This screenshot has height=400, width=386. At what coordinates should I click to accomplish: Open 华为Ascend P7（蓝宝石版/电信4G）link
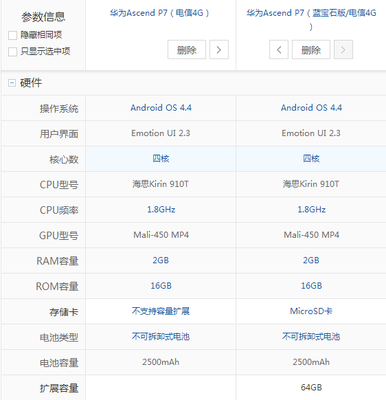click(311, 19)
